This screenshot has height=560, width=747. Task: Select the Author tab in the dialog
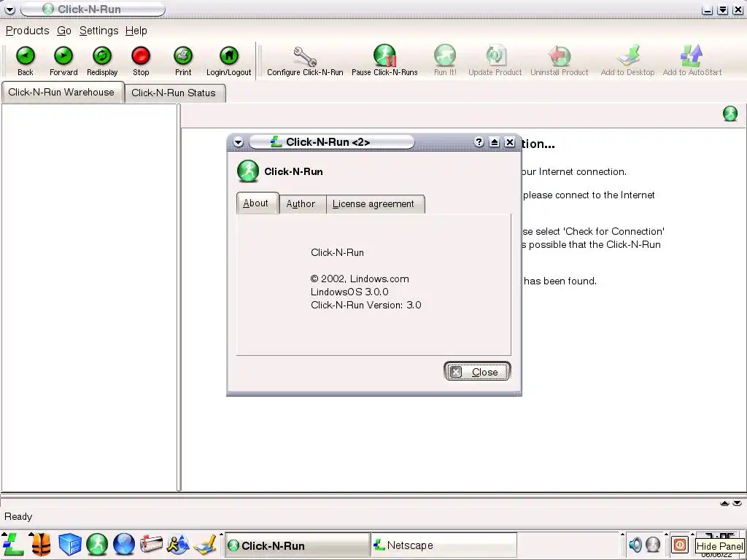[302, 204]
